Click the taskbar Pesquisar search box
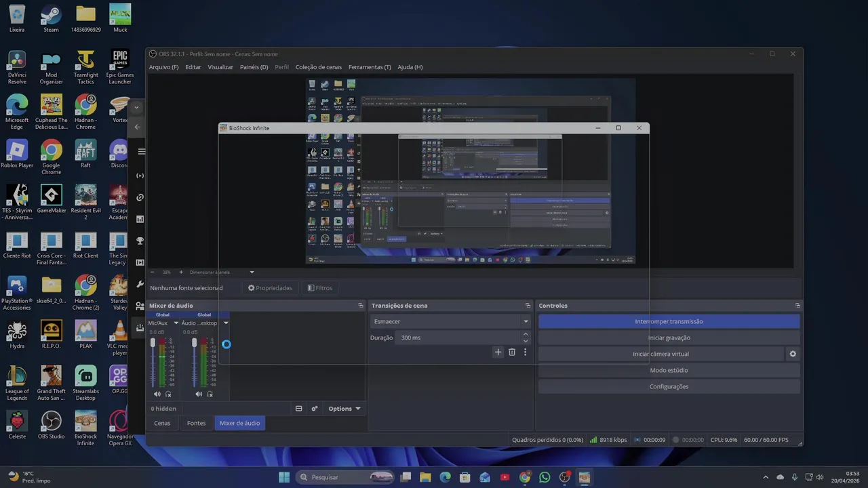This screenshot has height=488, width=868. click(346, 477)
